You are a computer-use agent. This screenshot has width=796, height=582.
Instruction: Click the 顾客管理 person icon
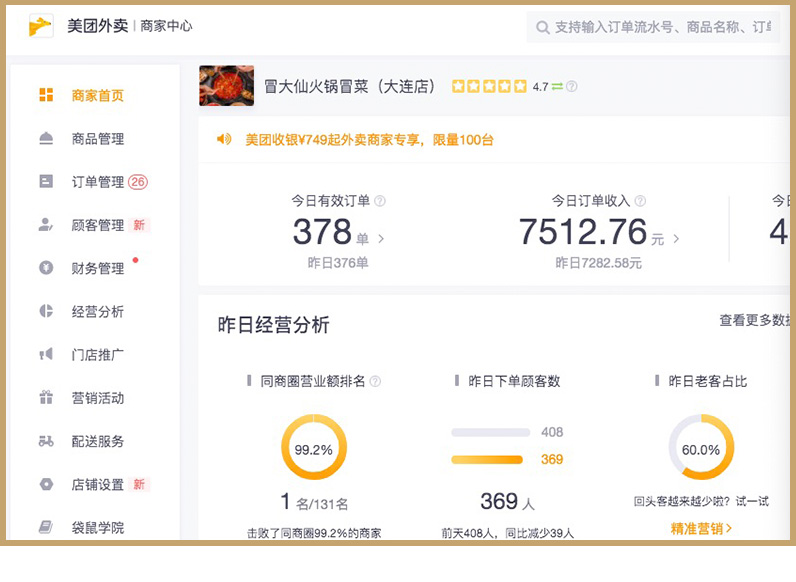(46, 224)
